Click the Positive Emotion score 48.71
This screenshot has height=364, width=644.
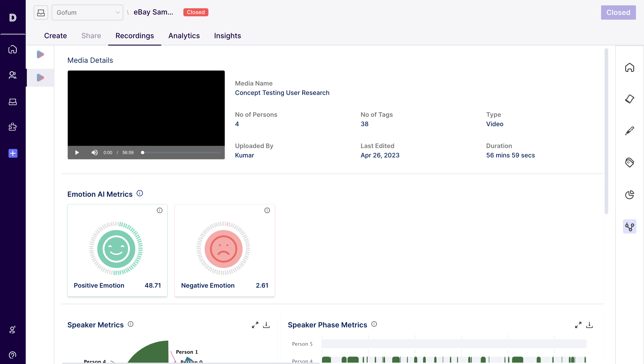(153, 285)
